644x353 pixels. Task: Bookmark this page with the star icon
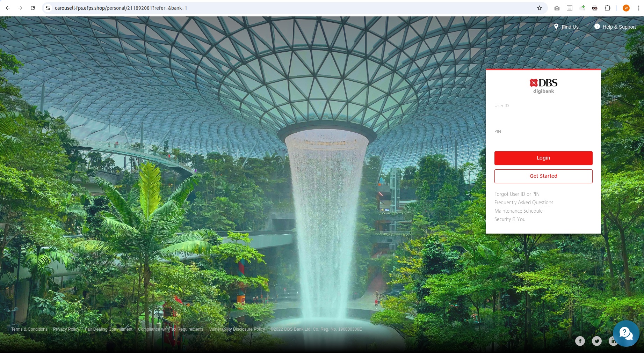[540, 8]
